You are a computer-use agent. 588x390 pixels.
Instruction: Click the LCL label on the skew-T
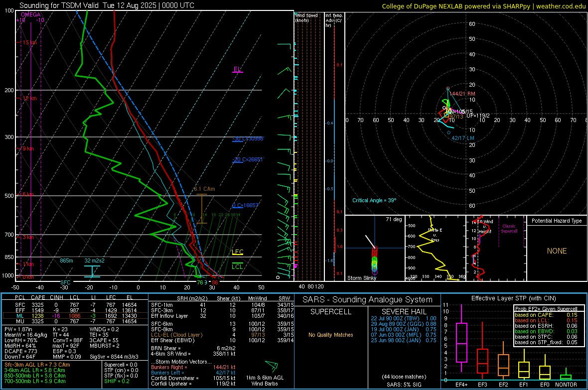point(237,266)
